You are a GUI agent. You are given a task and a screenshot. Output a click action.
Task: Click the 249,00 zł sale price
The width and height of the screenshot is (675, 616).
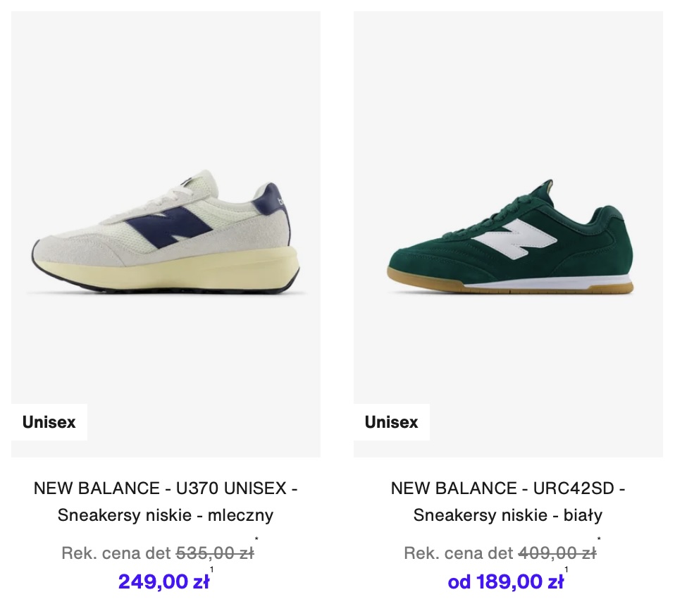pos(163,581)
